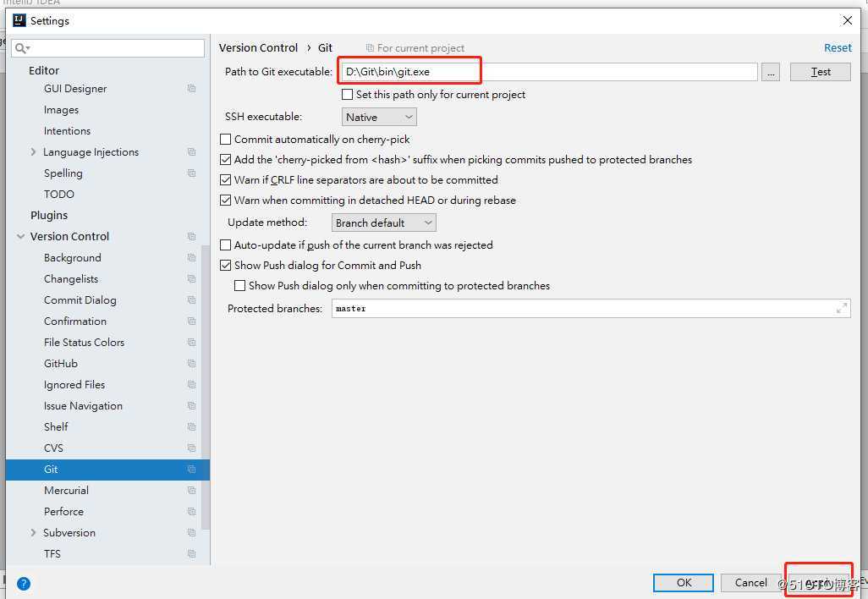This screenshot has height=599, width=868.
Task: Click the project-level icon beside GitHub
Action: 191,363
